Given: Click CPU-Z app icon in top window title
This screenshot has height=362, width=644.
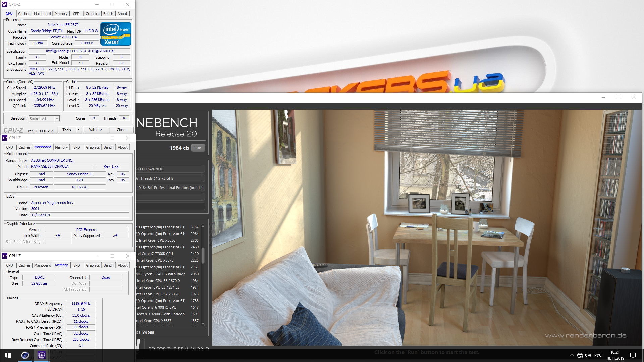Looking at the screenshot, I should point(4,4).
